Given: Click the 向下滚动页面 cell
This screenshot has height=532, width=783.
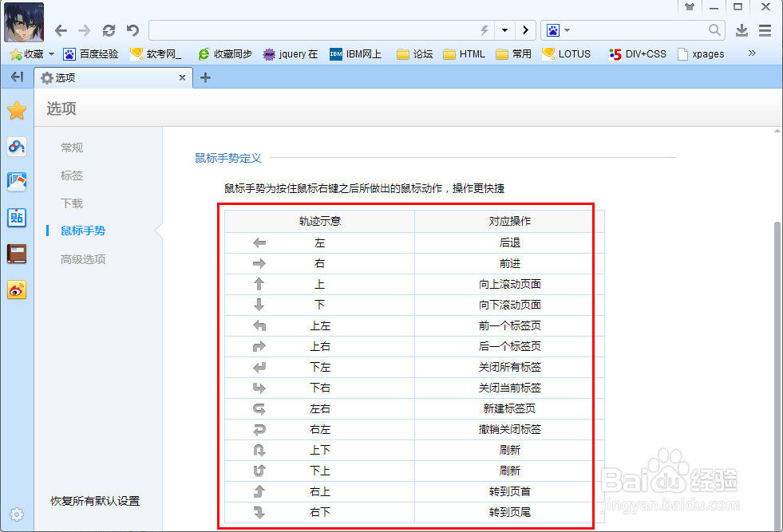Looking at the screenshot, I should pos(509,305).
